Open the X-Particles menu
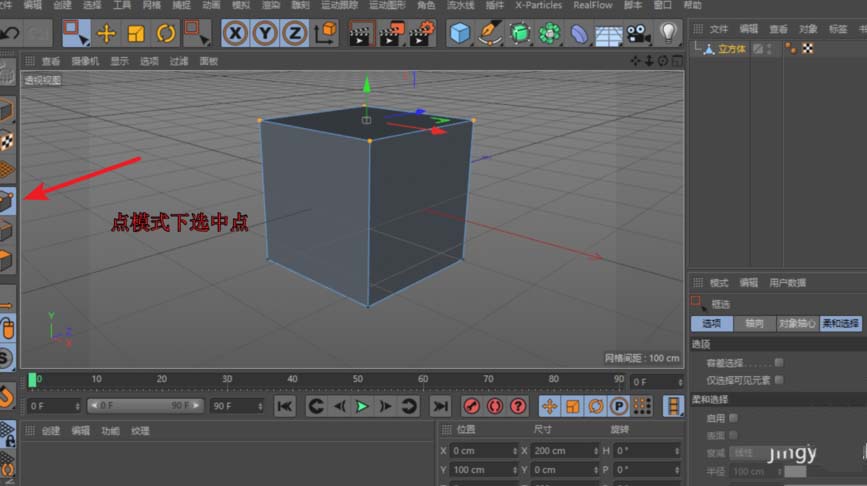867x486 pixels. (x=537, y=5)
